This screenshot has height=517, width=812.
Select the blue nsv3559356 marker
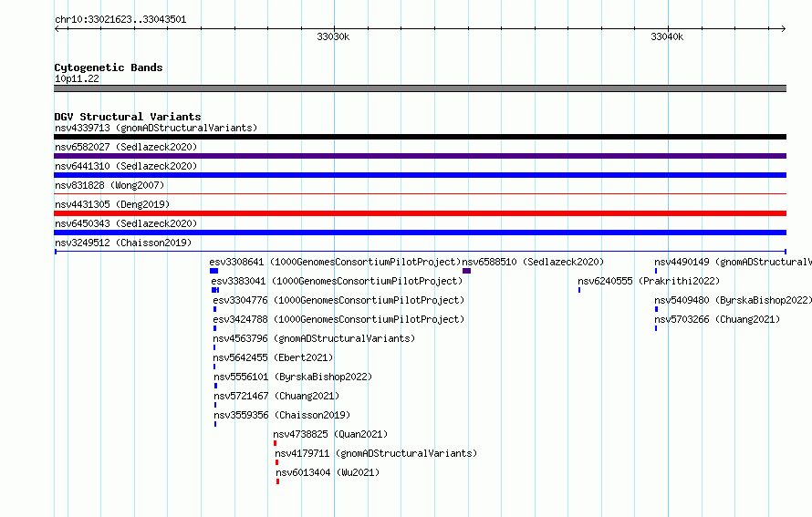coord(215,424)
